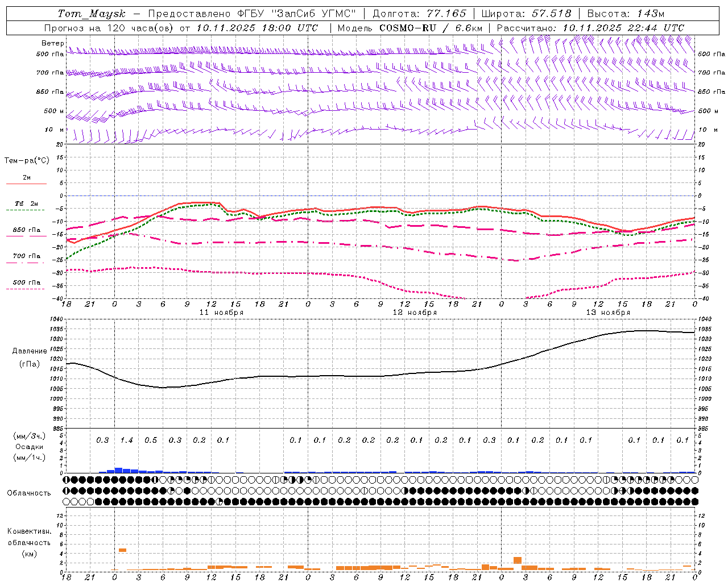Click the solid line sample under legend 2м
This screenshot has width=728, height=582.
26,184
